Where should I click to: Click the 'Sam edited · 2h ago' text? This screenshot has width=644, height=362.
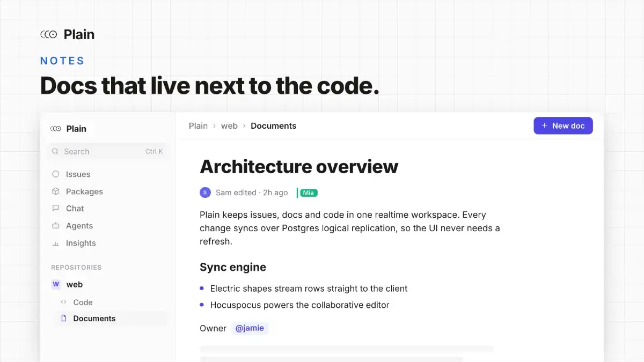[252, 193]
